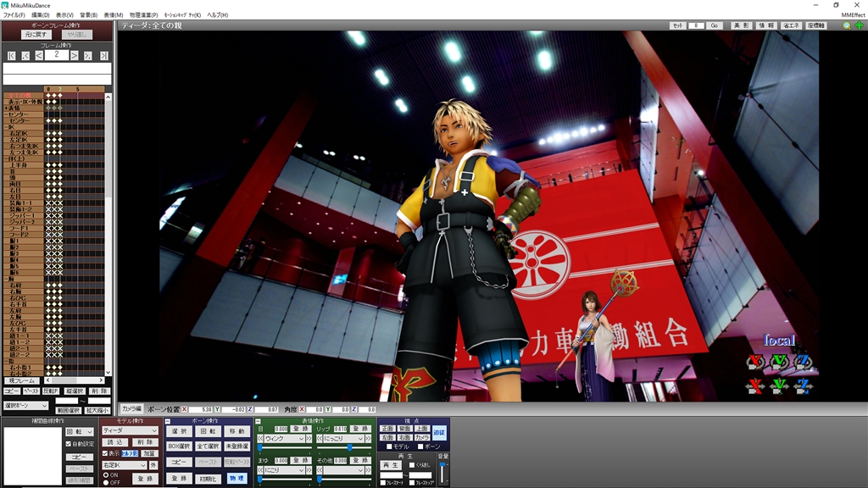Click the local X rotation handle icon
This screenshot has width=868, height=488.
point(755,363)
